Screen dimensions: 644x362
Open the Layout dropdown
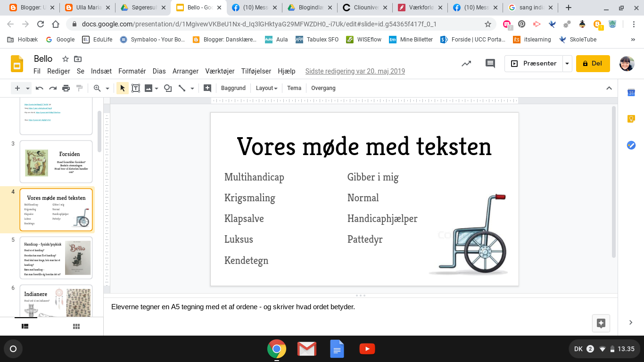266,88
